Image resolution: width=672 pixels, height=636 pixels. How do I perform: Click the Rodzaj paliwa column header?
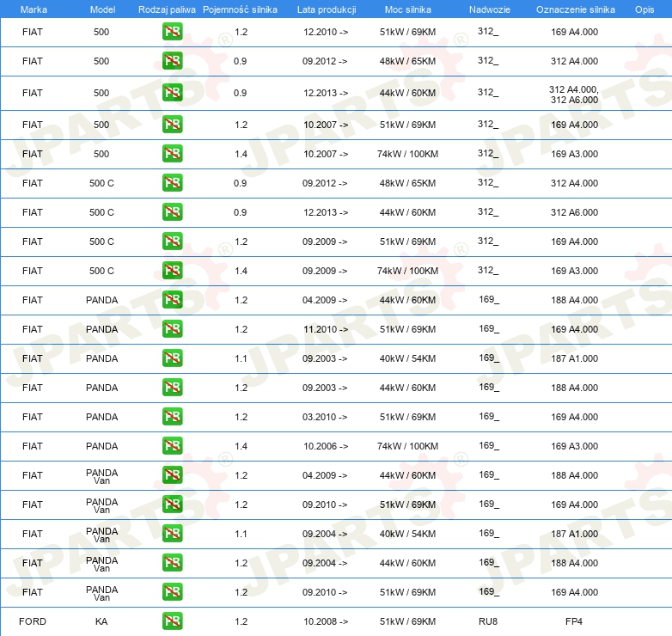coord(167,9)
